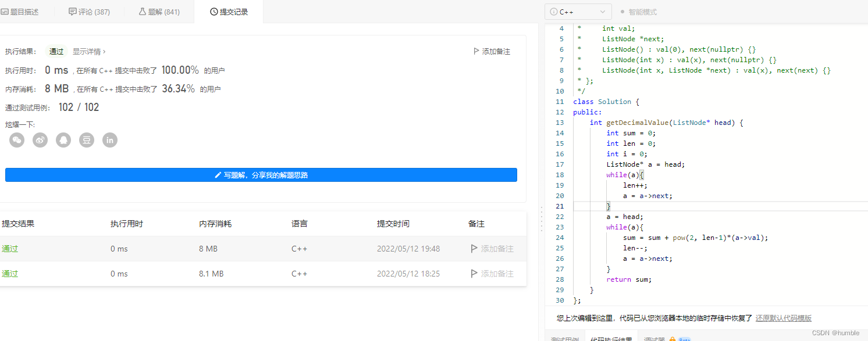This screenshot has height=341, width=868.
Task: Open the 通过 submission from 18:25
Action: (10, 274)
